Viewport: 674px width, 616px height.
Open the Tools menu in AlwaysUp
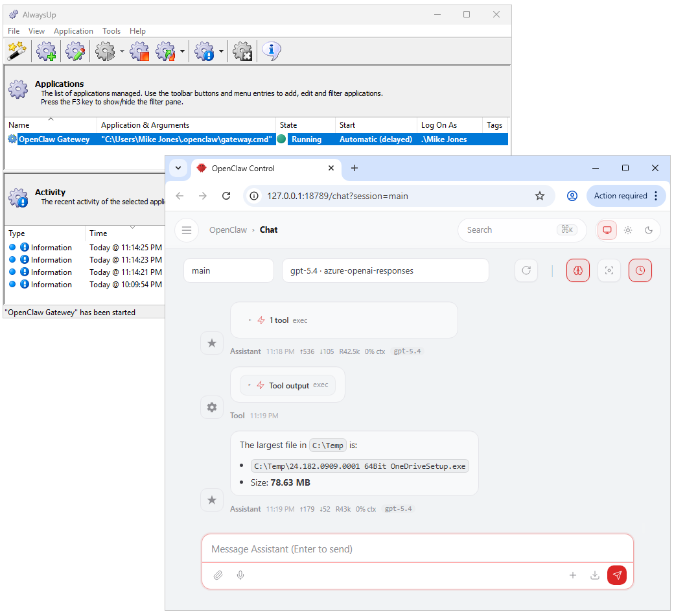coord(111,31)
